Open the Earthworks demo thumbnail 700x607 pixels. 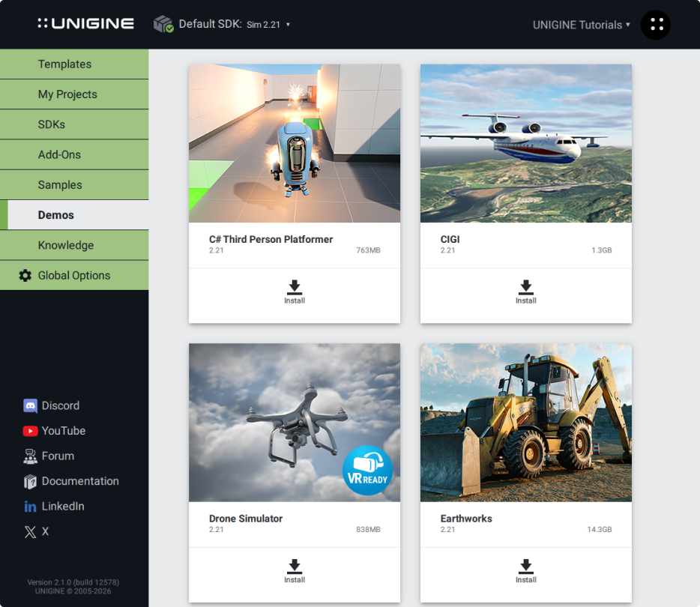(526, 422)
